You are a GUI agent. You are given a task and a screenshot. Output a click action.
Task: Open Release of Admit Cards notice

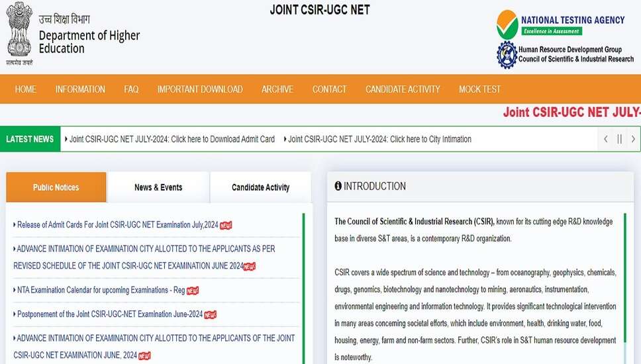117,225
